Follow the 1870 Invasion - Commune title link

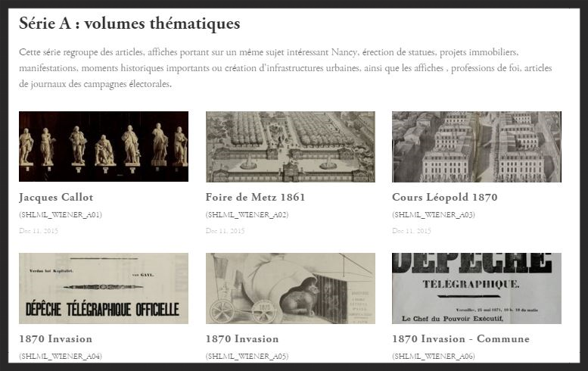(x=461, y=338)
